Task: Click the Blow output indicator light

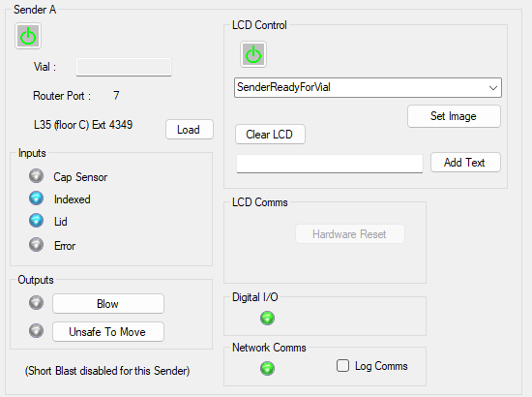Action: [x=36, y=302]
